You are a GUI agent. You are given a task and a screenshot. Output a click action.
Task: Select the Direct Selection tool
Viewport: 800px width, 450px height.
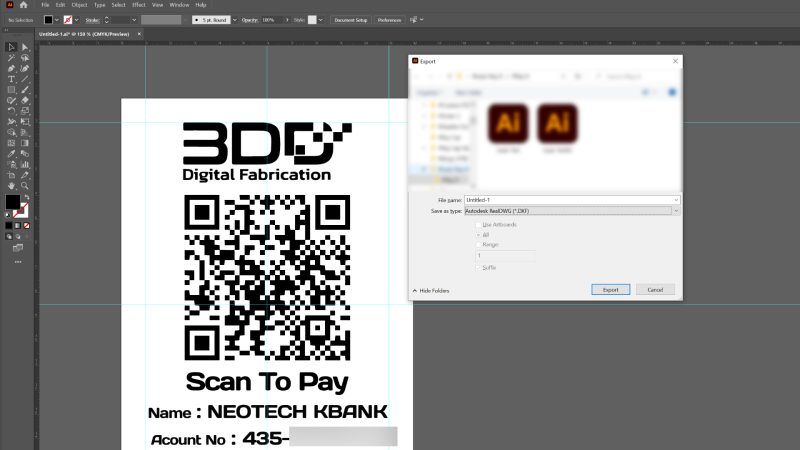25,47
